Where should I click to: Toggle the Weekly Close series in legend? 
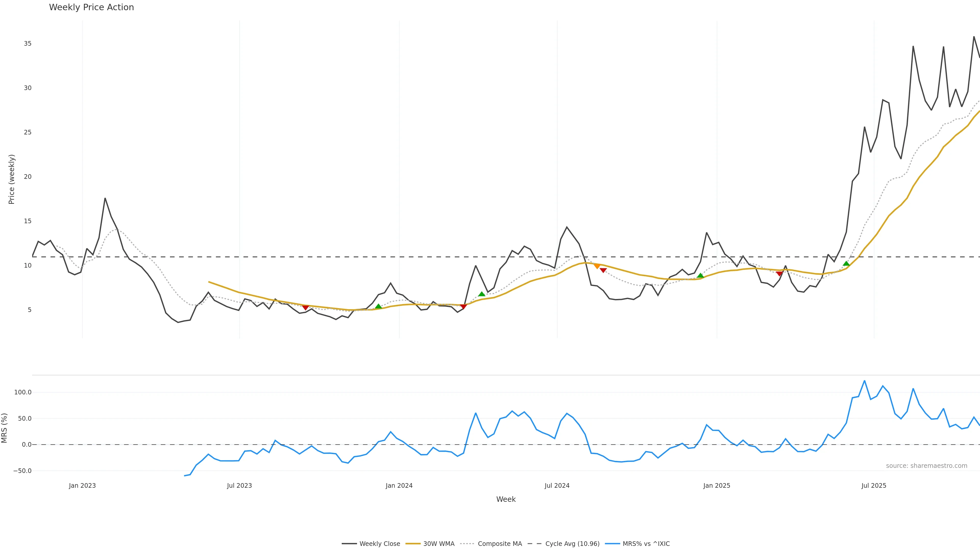(x=371, y=544)
